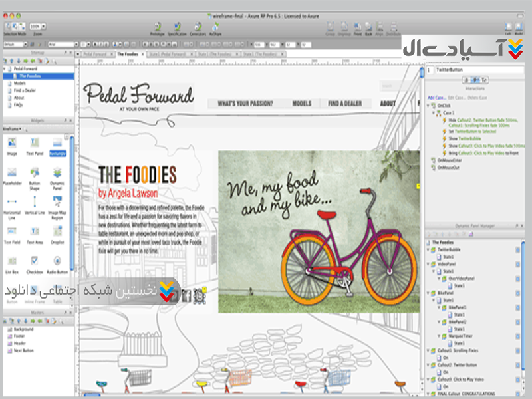Screen dimensions: 532x399
Task: Select the Image Map Region widget
Action: click(57, 203)
